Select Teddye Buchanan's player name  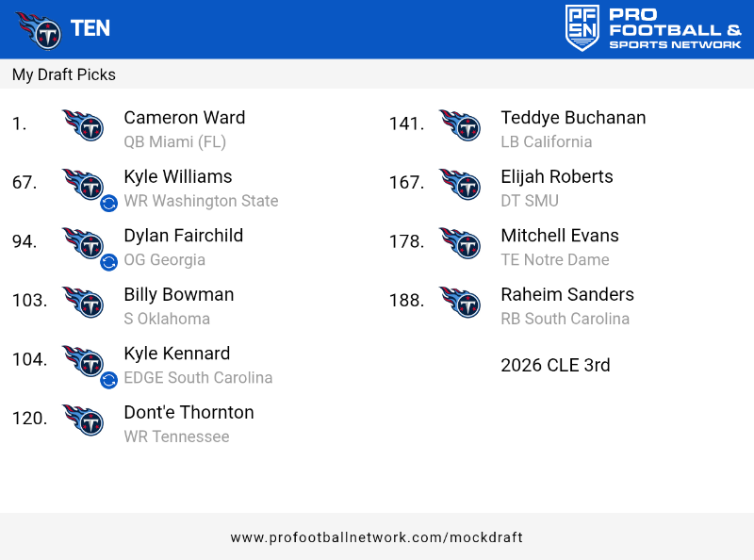pos(573,118)
